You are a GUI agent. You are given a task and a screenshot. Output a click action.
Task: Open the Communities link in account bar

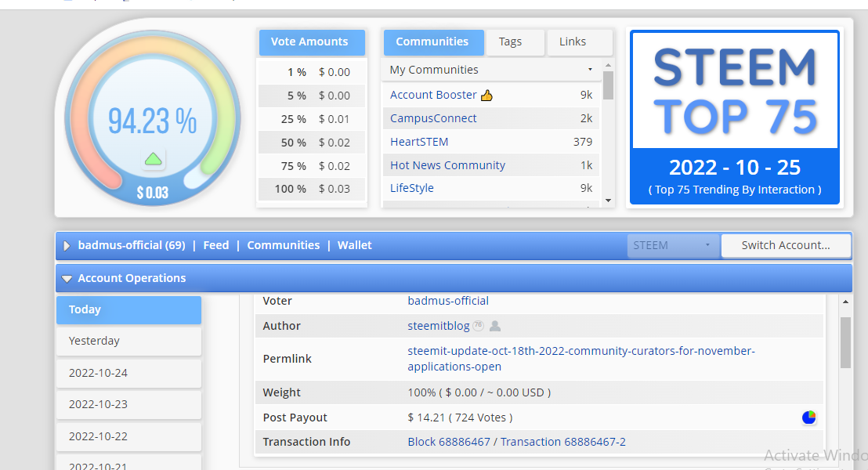pos(284,245)
